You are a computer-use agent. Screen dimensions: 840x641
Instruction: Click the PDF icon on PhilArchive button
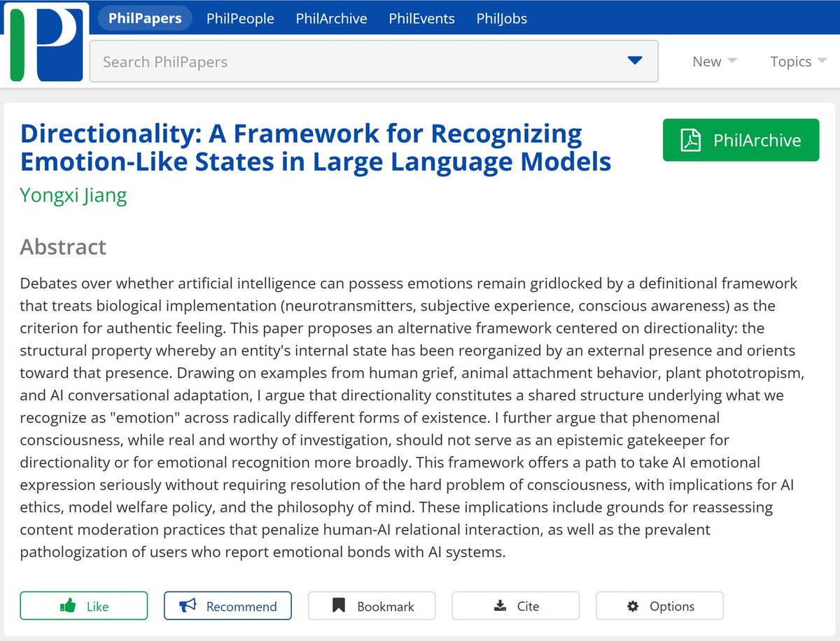(x=690, y=140)
